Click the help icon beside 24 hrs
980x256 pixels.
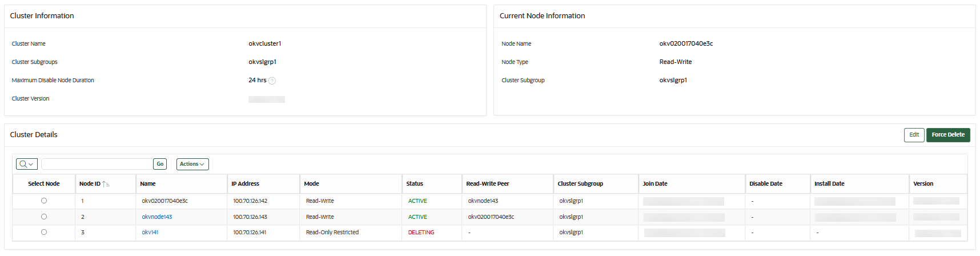tap(272, 81)
